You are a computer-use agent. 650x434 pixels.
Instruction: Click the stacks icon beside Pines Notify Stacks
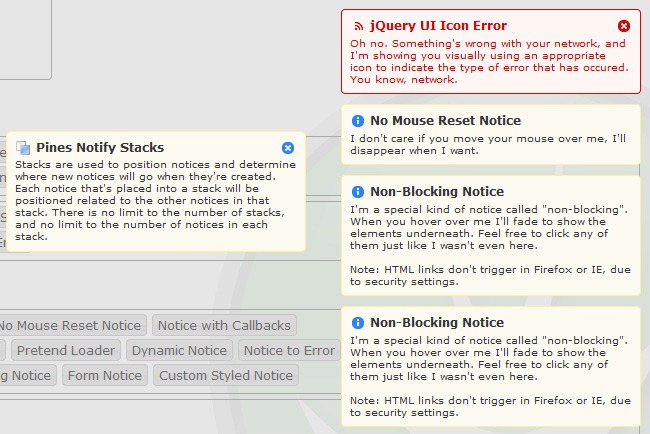[x=23, y=147]
